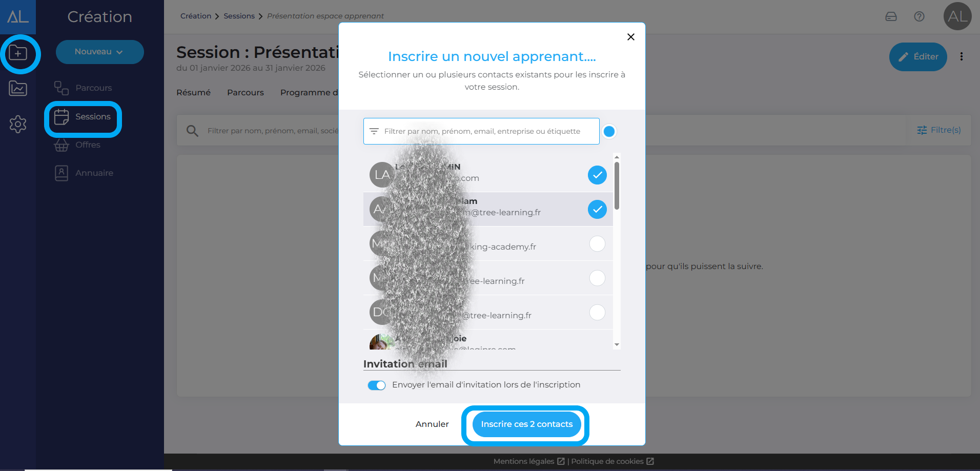This screenshot has width=980, height=471.
Task: Open the settings gear icon
Action: tap(18, 124)
